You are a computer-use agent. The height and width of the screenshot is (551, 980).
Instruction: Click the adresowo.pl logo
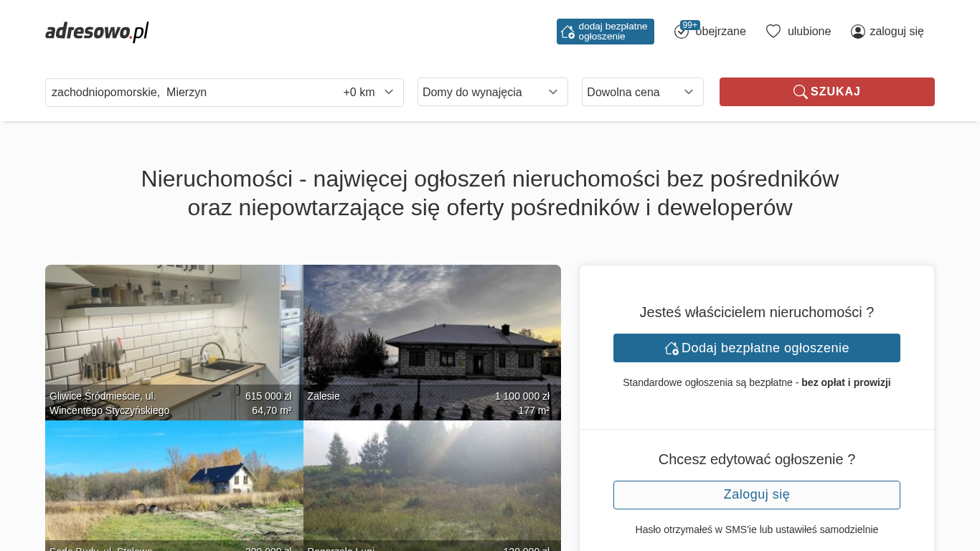point(97,32)
